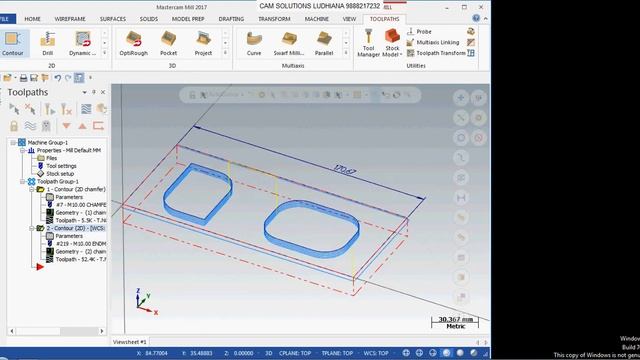The image size is (640, 360).
Task: Select the 2 - Contour (2D) operation
Action: [x=76, y=228]
